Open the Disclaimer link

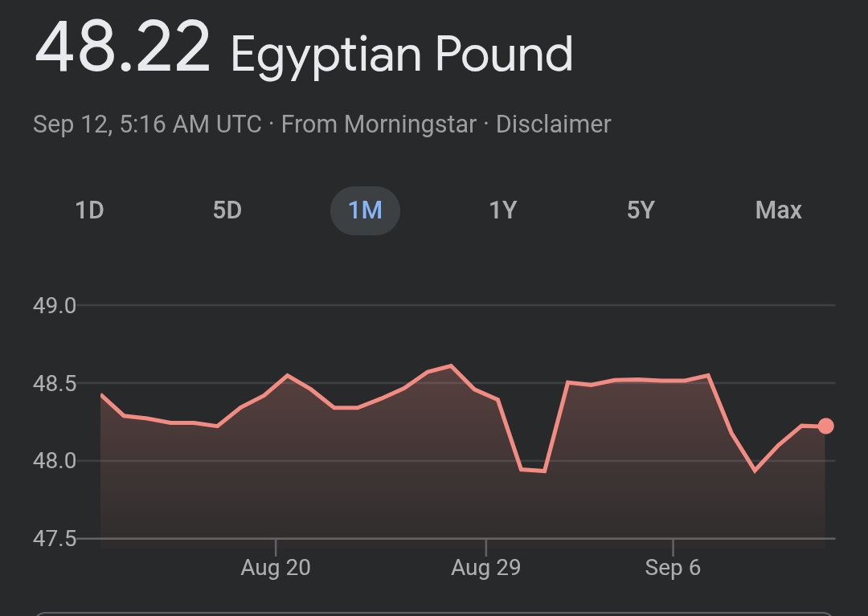pos(553,124)
